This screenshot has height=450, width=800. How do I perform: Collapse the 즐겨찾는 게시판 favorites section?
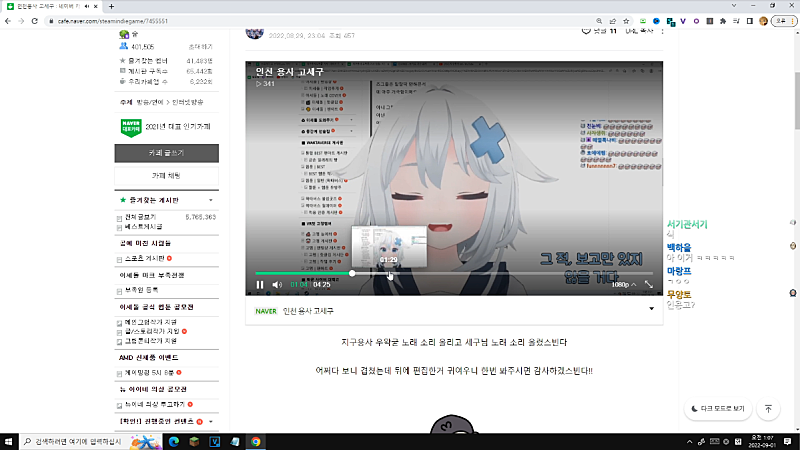coord(211,201)
